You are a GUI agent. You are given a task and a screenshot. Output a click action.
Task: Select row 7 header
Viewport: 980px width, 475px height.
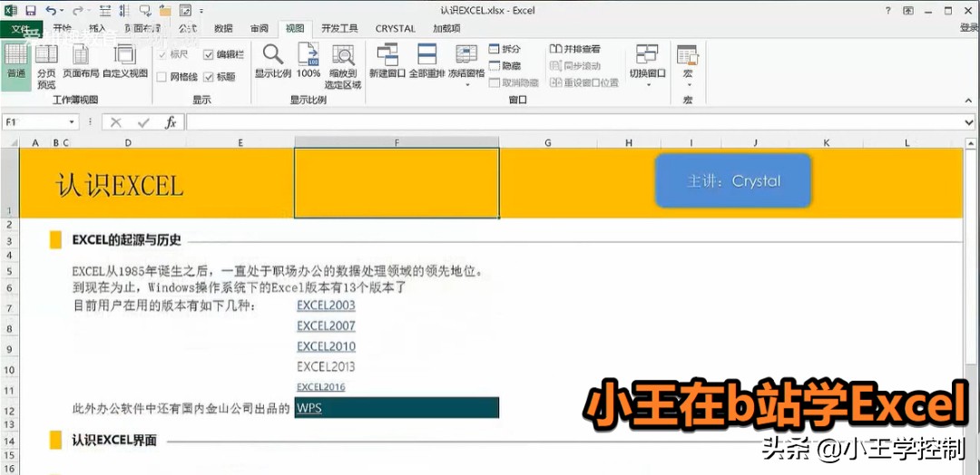9,308
